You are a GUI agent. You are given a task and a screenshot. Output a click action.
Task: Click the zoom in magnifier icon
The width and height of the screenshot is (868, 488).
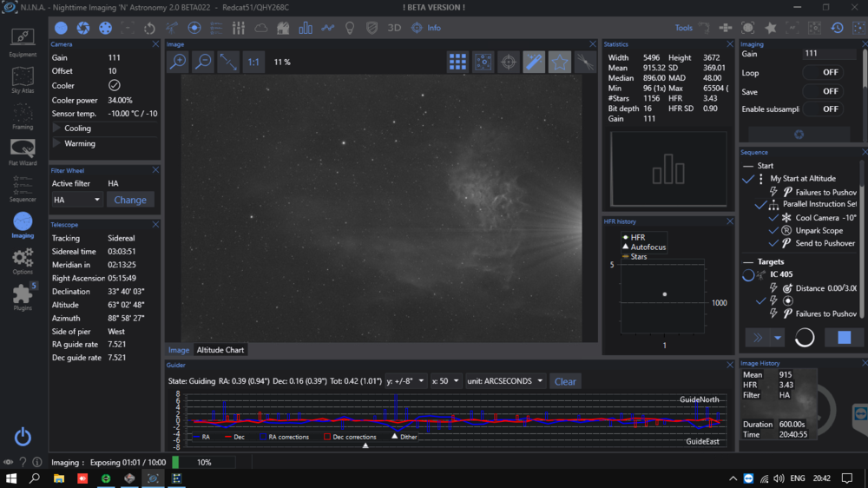pyautogui.click(x=177, y=62)
